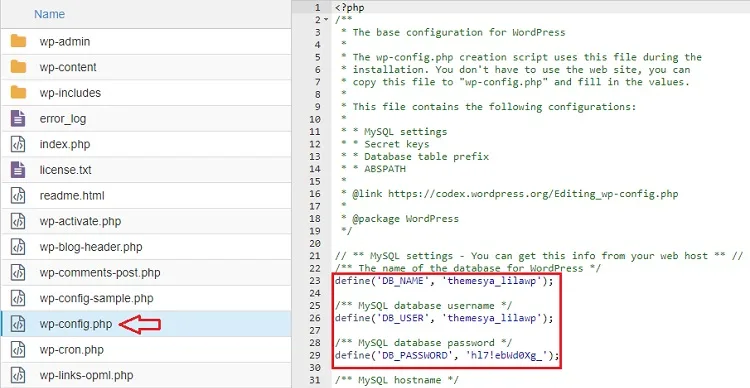Click the 'MySQL database password' comment

click(x=423, y=344)
